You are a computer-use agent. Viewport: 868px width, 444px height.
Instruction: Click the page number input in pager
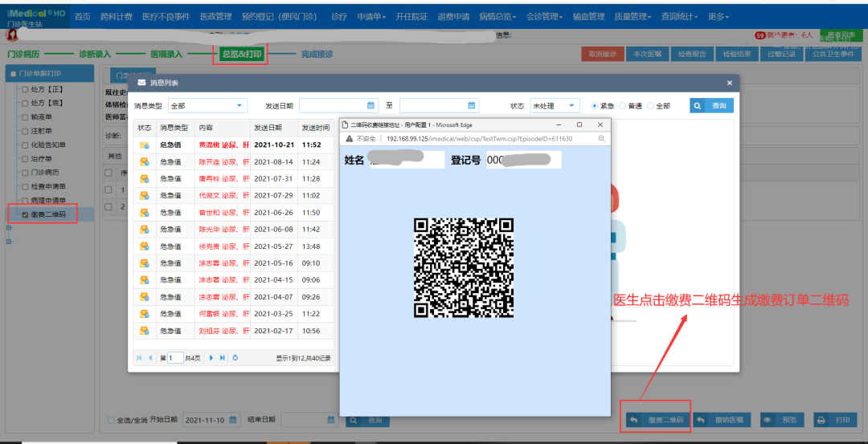point(175,358)
